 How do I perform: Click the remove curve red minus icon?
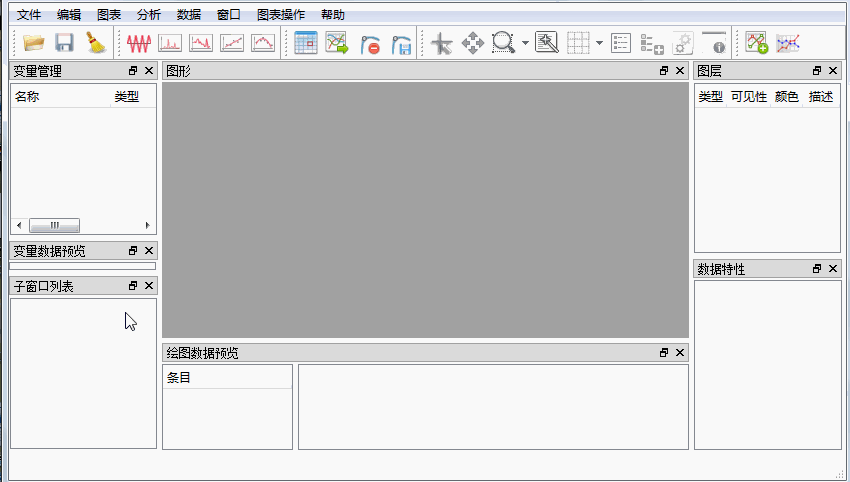pos(370,44)
